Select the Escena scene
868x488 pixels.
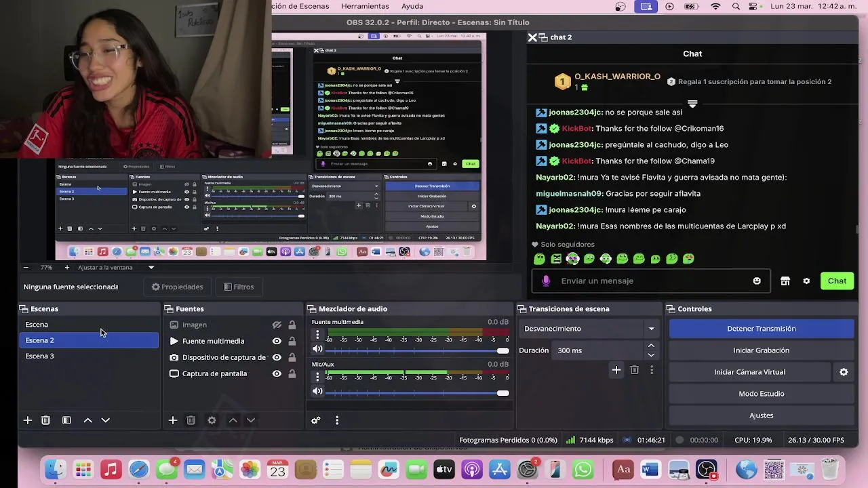[89, 325]
